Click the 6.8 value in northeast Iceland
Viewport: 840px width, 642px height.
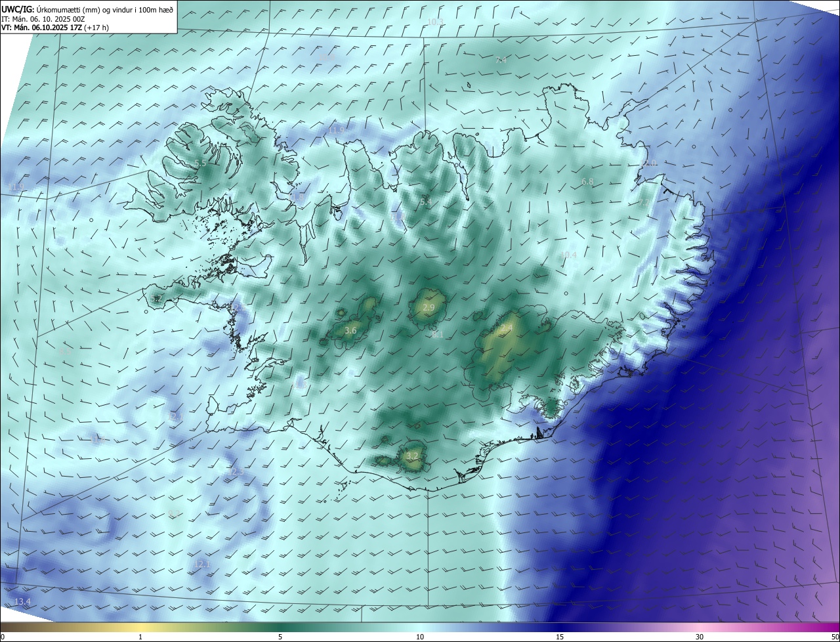(587, 182)
